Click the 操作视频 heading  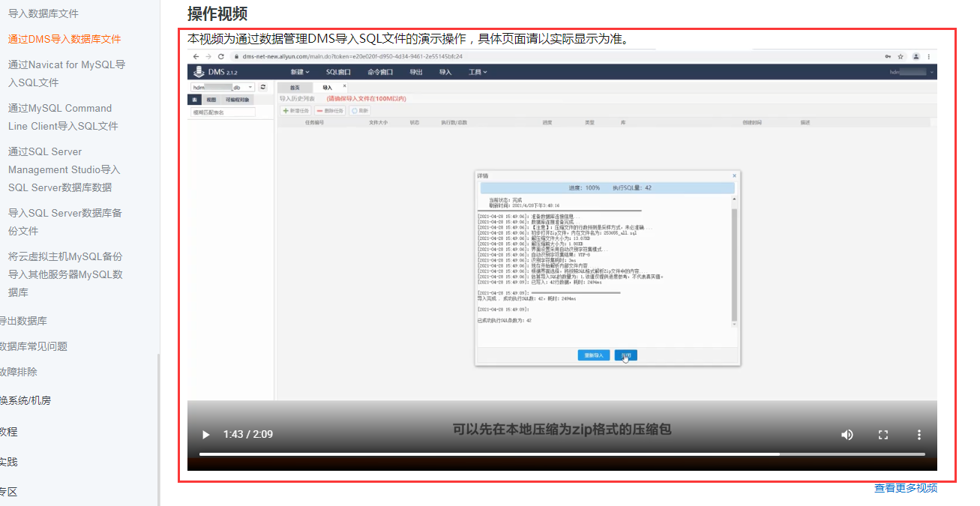coord(217,13)
